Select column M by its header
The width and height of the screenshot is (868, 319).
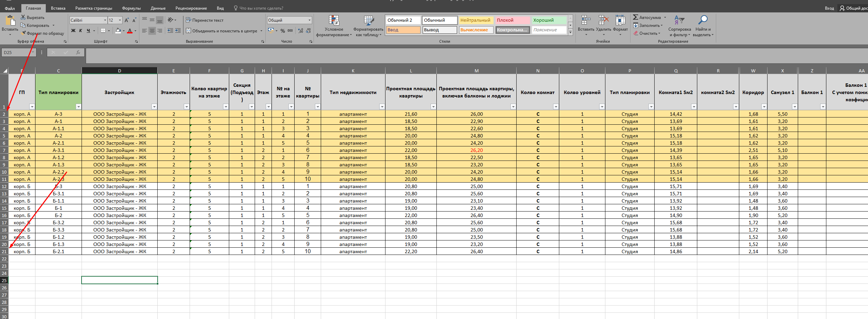click(476, 71)
